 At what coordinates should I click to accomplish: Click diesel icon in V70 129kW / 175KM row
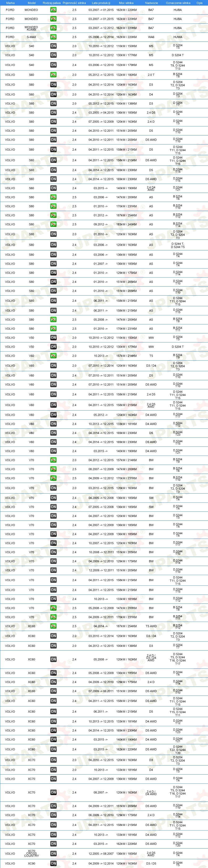pyautogui.click(x=53, y=561)
